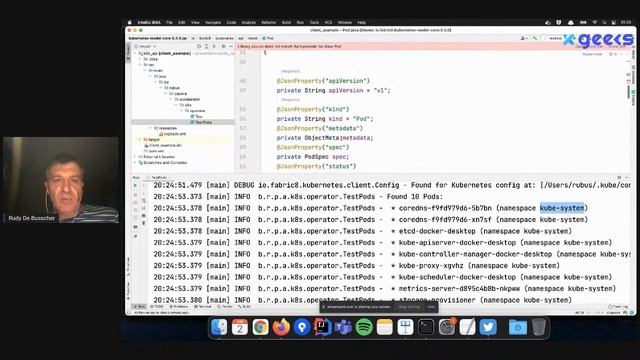Collapse the java source folder

pyautogui.click(x=151, y=76)
